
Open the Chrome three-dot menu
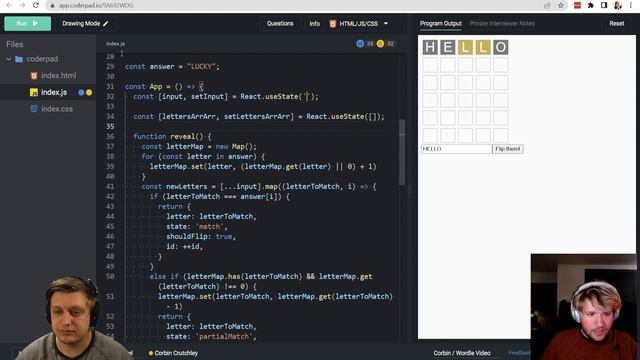coord(631,5)
